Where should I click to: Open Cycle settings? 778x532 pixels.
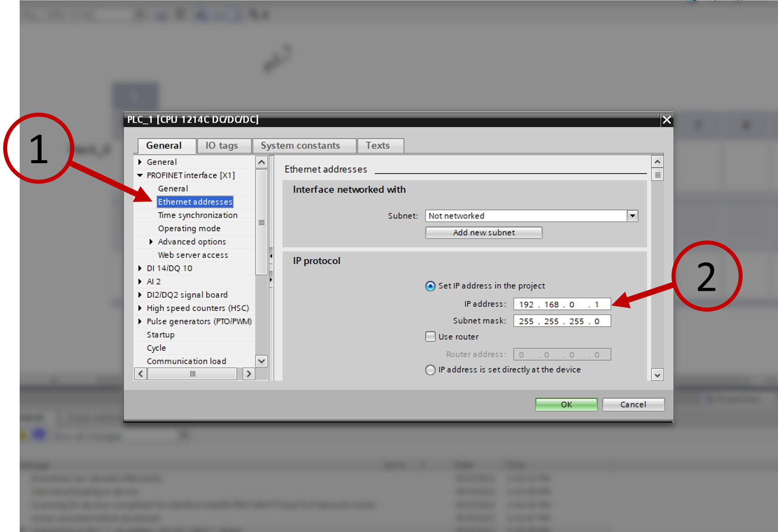(x=156, y=347)
